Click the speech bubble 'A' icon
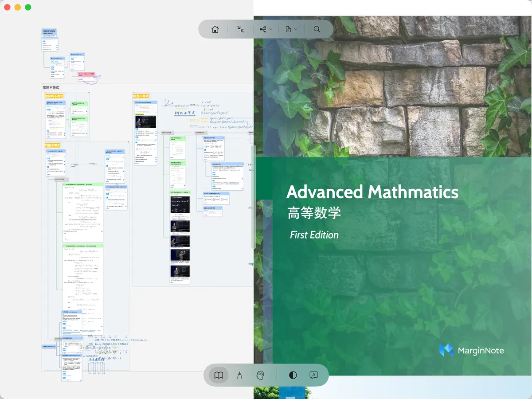This screenshot has width=532, height=399. point(313,375)
